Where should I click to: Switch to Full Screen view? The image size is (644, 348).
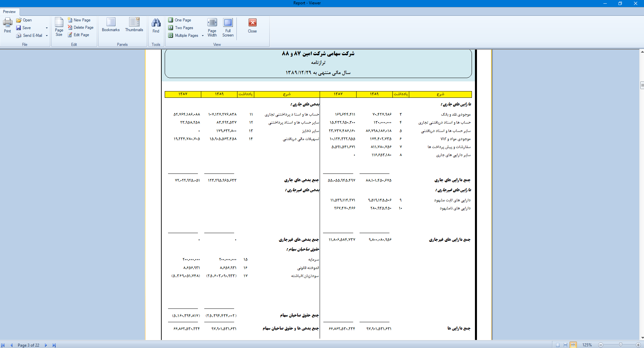(228, 27)
